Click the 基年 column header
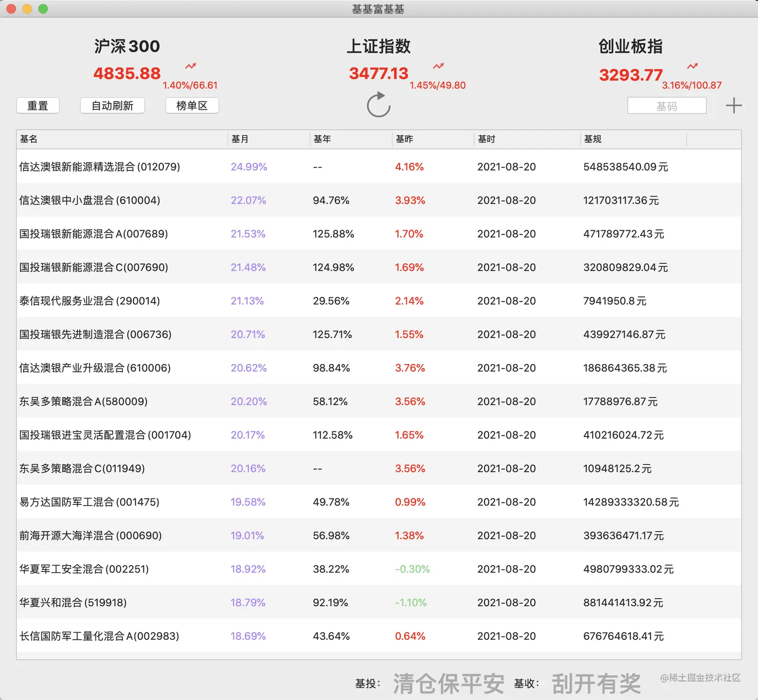Viewport: 758px width, 700px height. pos(322,139)
